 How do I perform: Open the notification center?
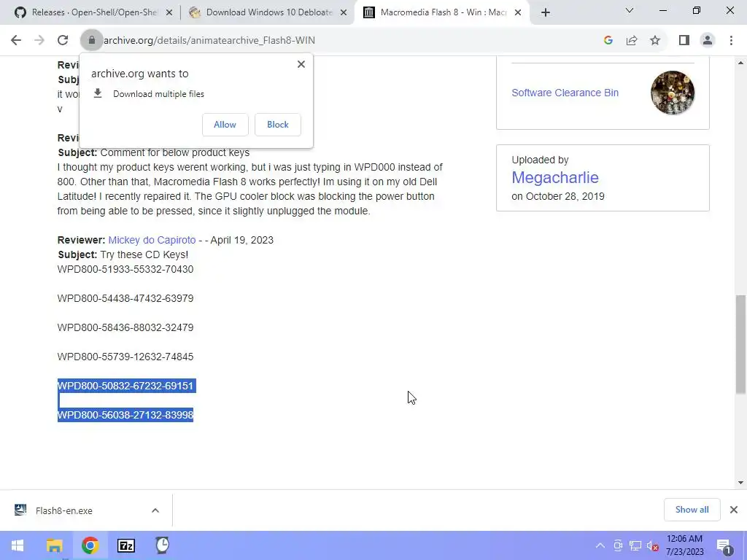(724, 545)
